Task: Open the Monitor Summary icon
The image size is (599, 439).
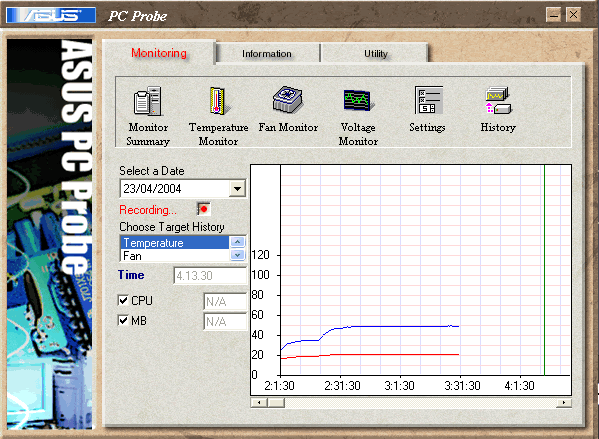Action: point(148,101)
